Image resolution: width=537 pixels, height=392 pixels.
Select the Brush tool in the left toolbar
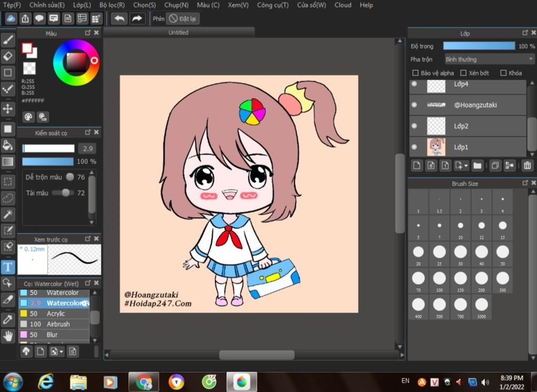coord(8,40)
